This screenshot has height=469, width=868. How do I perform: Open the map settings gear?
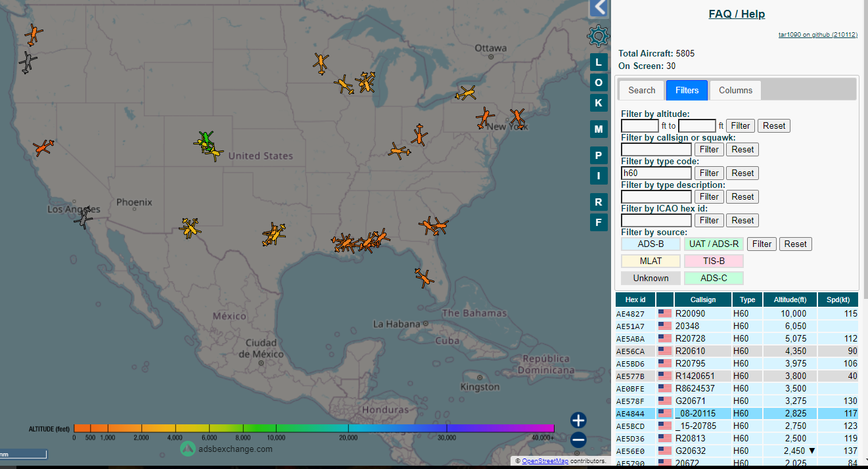click(599, 35)
